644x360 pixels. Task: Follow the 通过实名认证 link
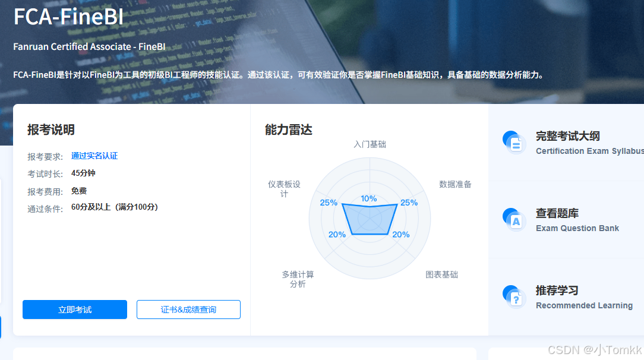click(x=94, y=156)
